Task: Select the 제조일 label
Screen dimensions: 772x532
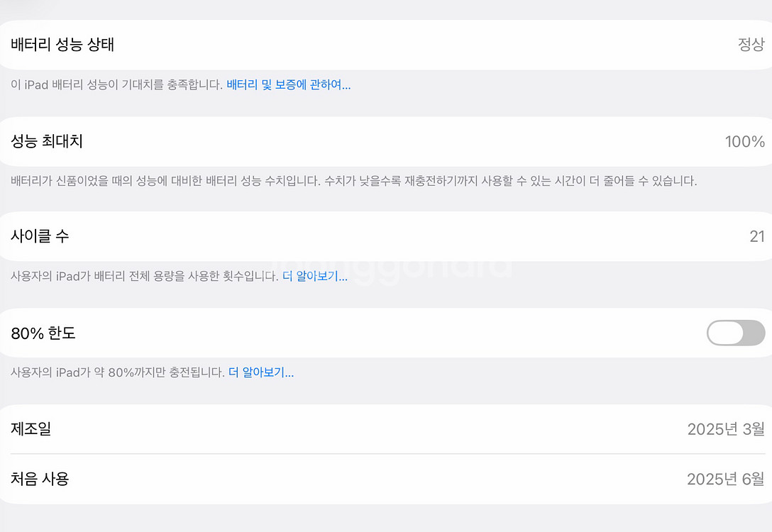Action: click(x=31, y=428)
